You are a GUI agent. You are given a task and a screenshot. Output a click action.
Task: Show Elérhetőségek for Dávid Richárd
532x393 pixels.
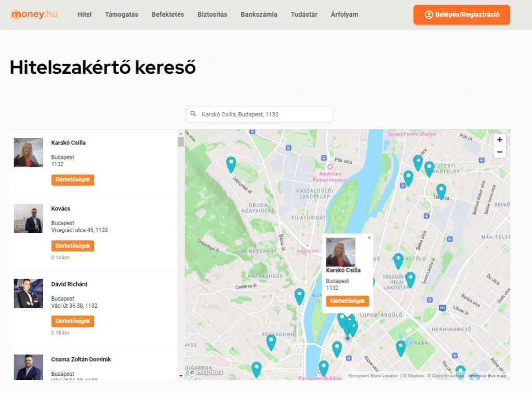(x=73, y=321)
